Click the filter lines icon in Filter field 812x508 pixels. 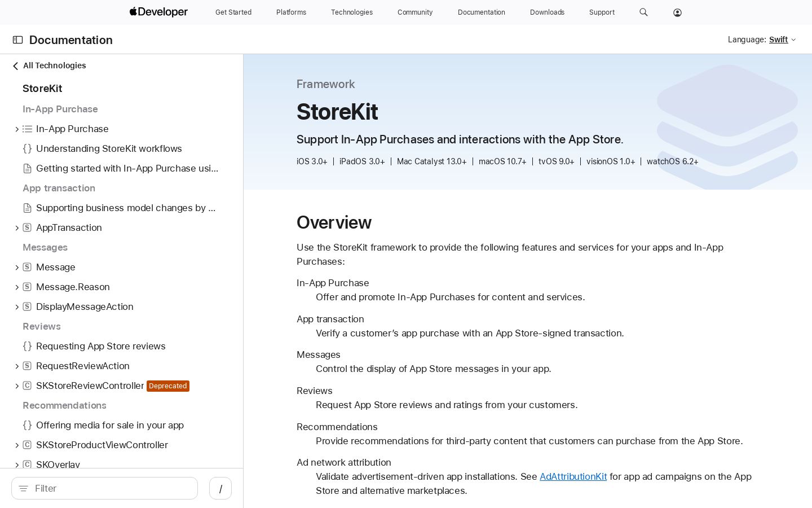click(x=24, y=489)
